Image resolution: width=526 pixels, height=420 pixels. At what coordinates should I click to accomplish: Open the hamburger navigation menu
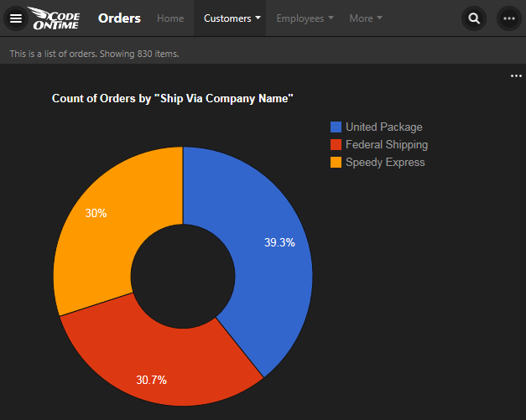16,18
